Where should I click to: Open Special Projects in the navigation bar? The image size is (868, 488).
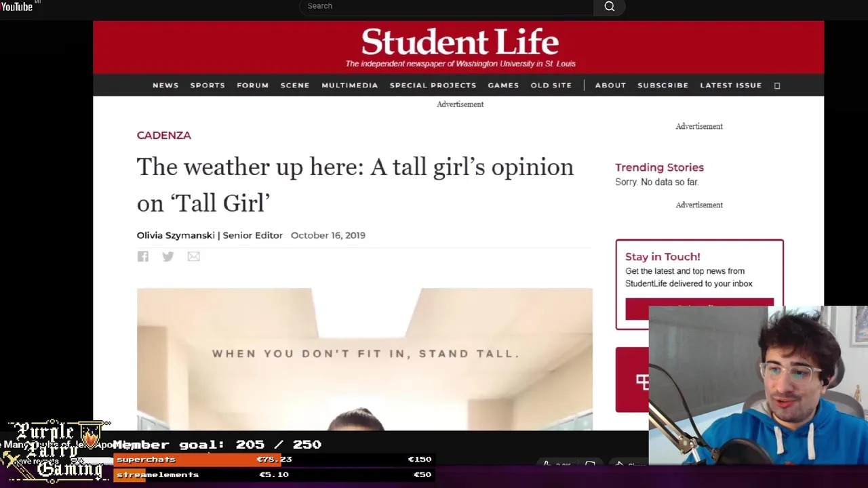[433, 85]
